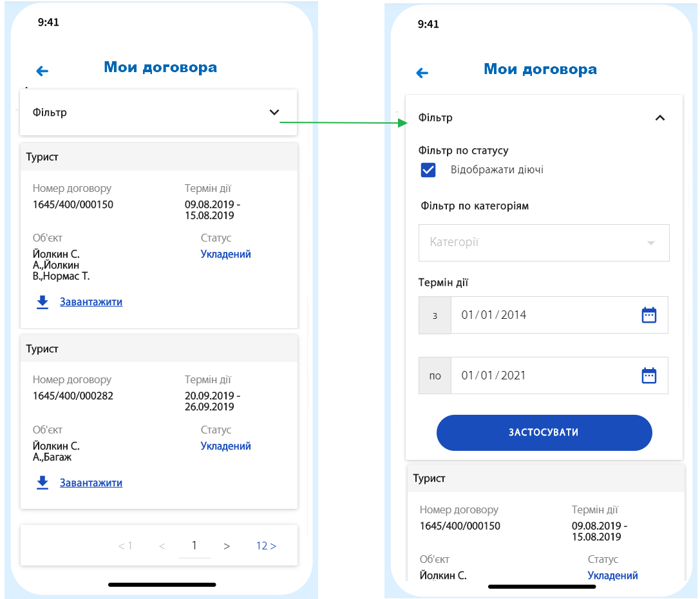This screenshot has width=700, height=599.
Task: Click the end date field 01/01/2021
Action: (541, 376)
